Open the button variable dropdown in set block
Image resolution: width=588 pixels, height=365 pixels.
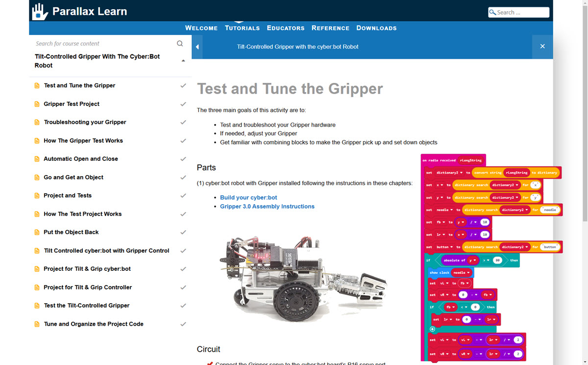(x=444, y=247)
